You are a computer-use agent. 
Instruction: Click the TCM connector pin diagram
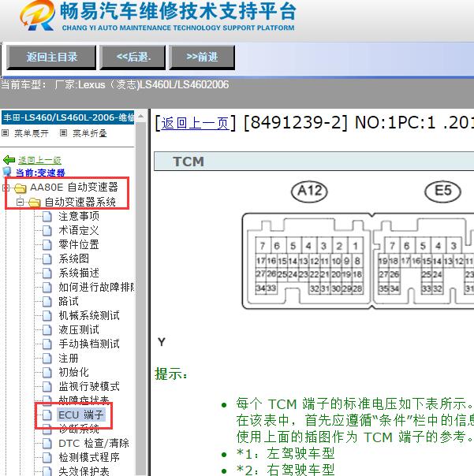358,261
